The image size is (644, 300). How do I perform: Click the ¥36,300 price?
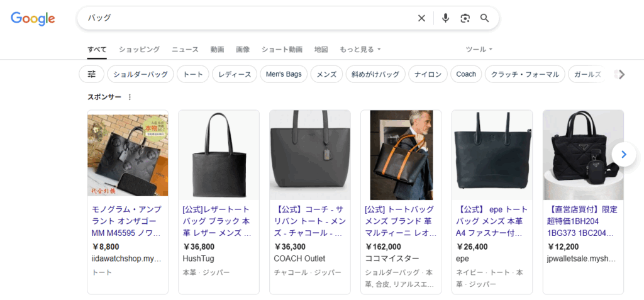click(290, 247)
